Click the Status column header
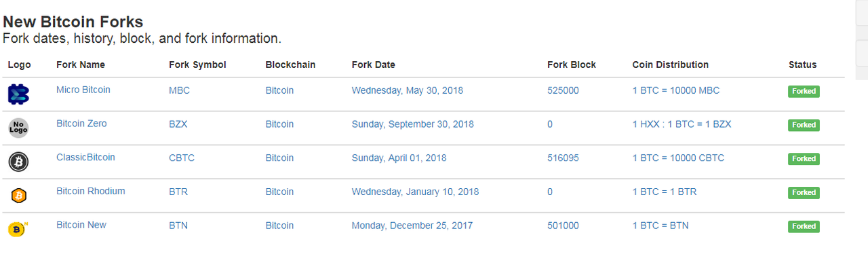The width and height of the screenshot is (868, 267). (803, 65)
